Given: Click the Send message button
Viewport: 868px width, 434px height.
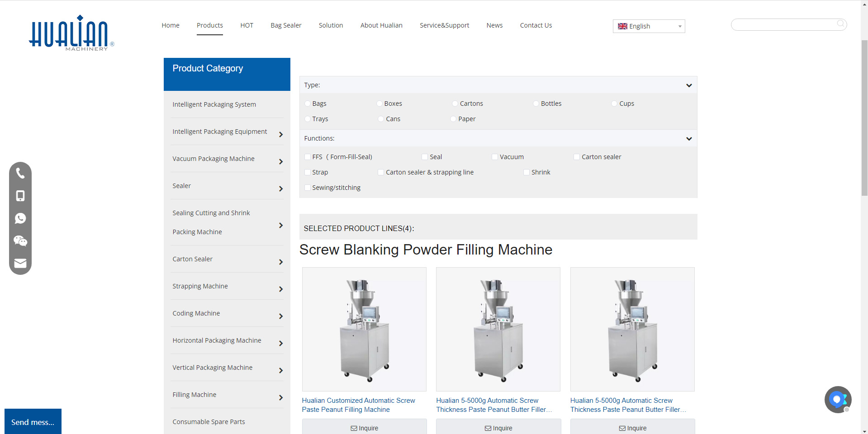Looking at the screenshot, I should 33,422.
